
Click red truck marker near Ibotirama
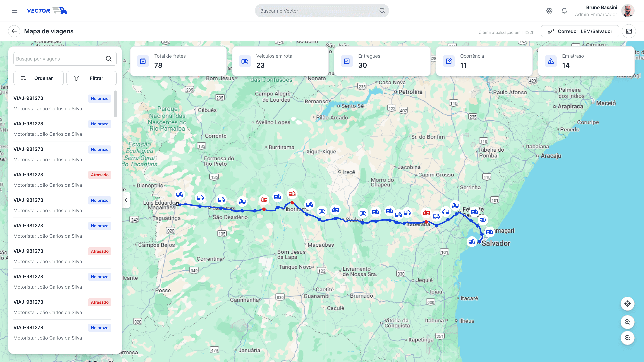point(292,194)
